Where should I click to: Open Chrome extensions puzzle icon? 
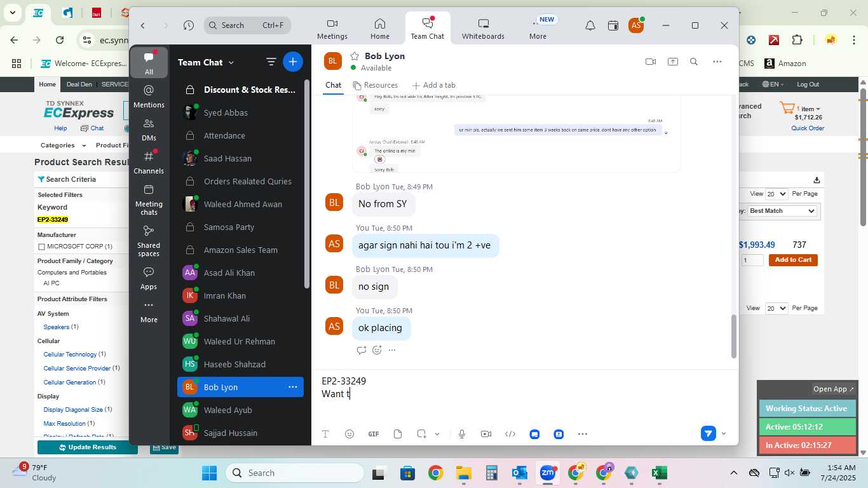(797, 40)
